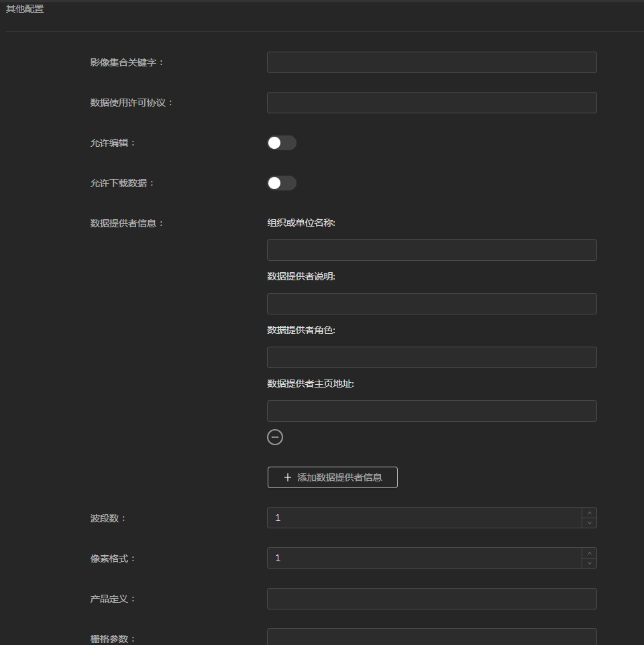Click the up arrow to increase 波段数
The width and height of the screenshot is (644, 645).
pos(589,513)
